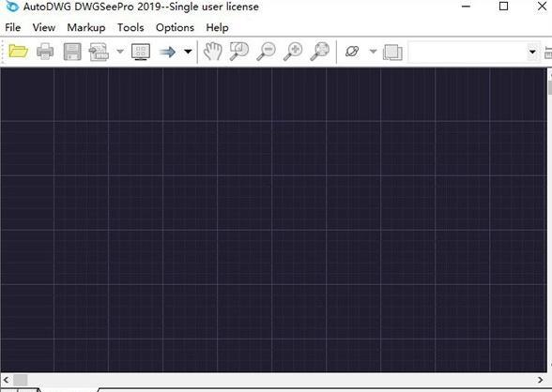552x392 pixels.
Task: Expand the export icon's dropdown arrow
Action: pos(120,52)
